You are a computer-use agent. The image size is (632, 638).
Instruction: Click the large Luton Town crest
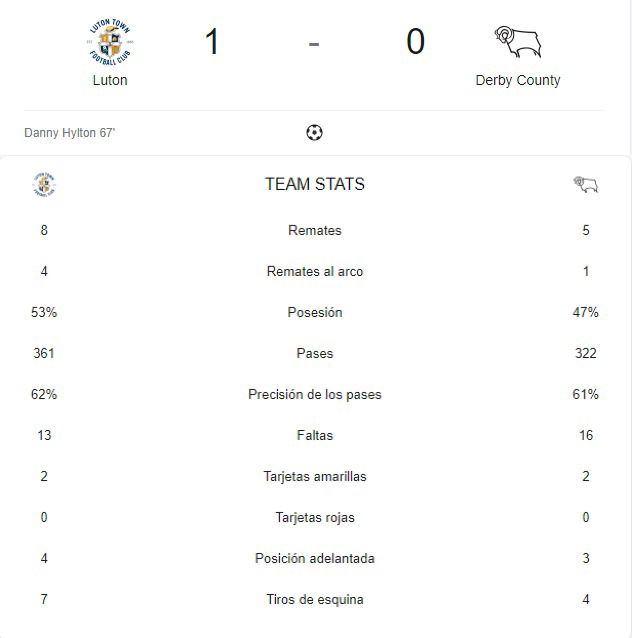pos(110,42)
